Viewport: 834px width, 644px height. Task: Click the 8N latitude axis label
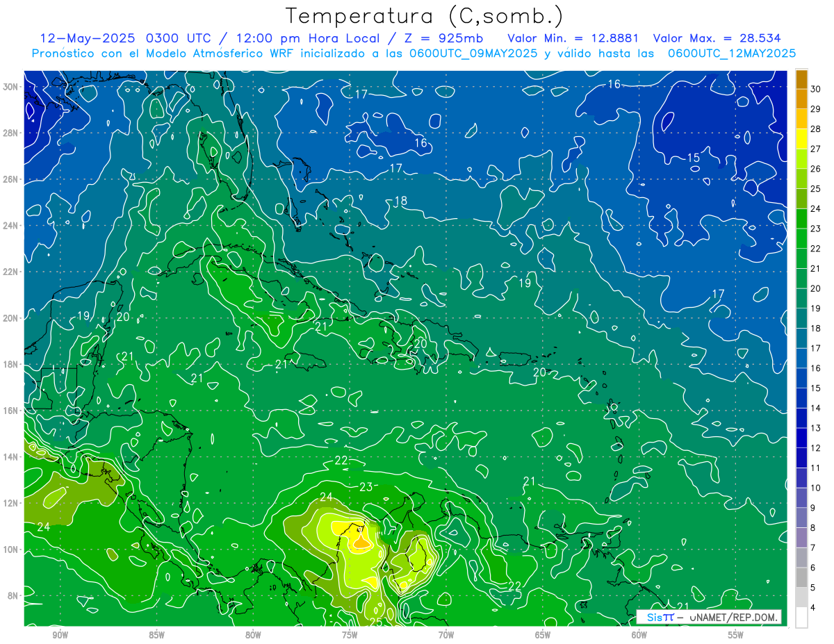click(x=14, y=595)
